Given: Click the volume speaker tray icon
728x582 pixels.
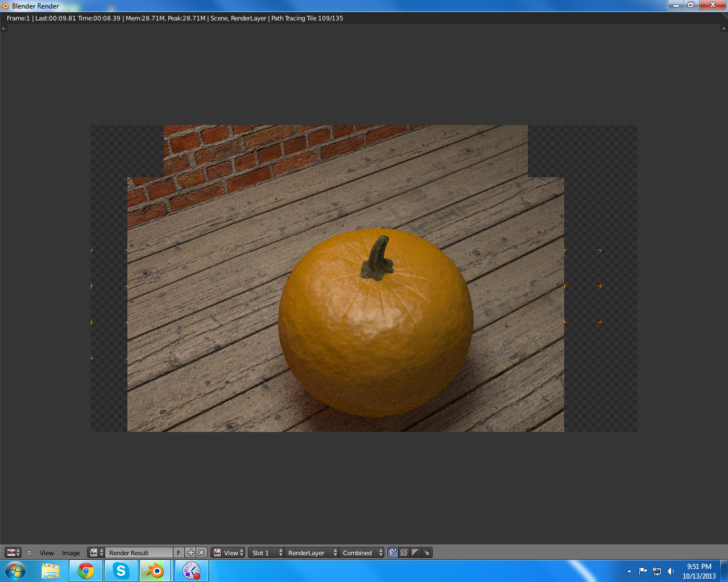Looking at the screenshot, I should [671, 571].
